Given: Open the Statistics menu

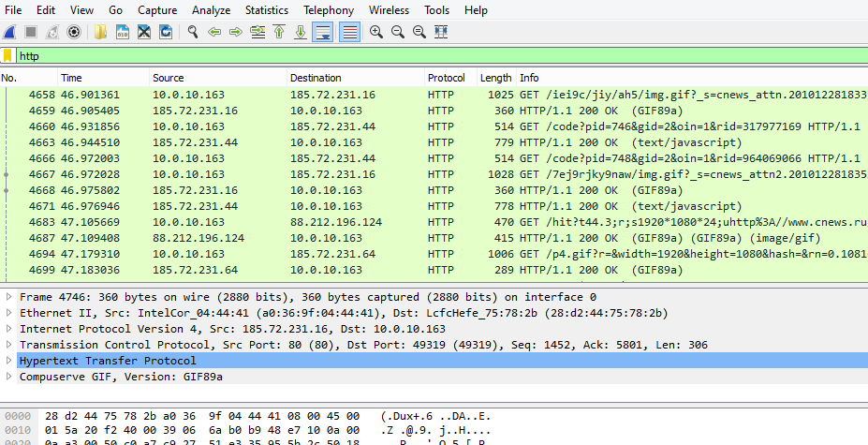Looking at the screenshot, I should [x=267, y=10].
